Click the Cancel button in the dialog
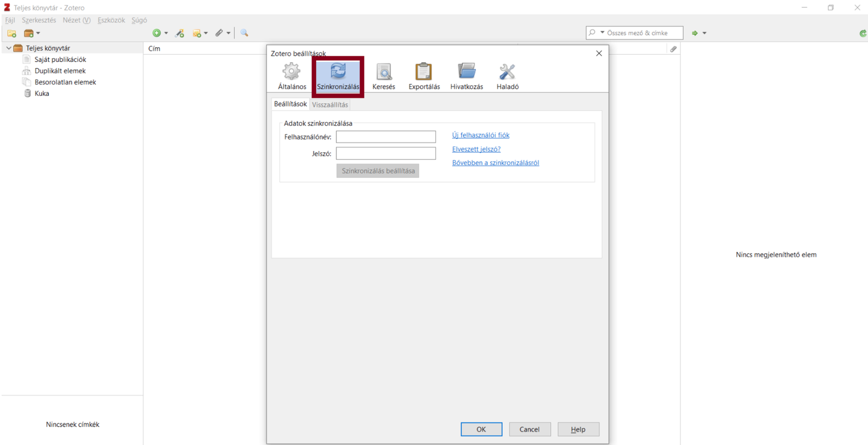 529,429
